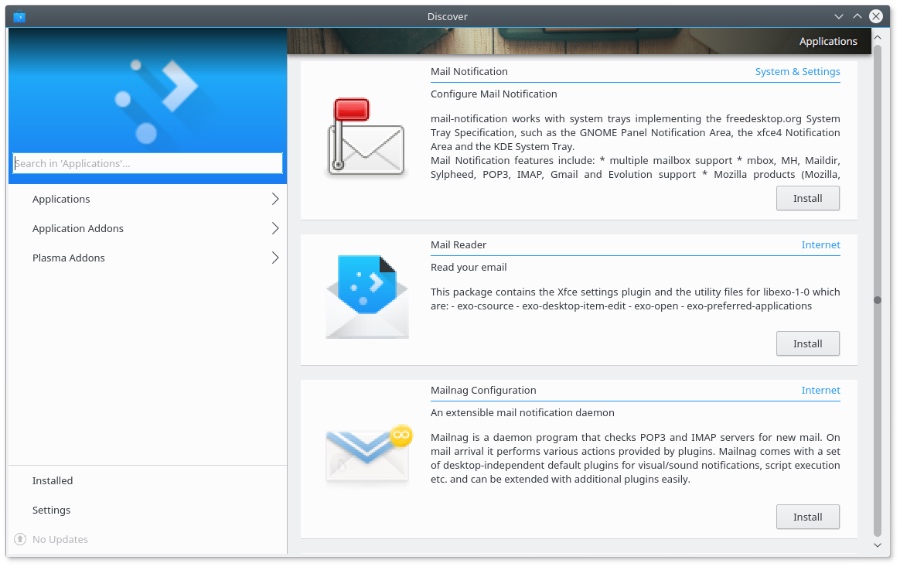Install Mail Reader
Viewport: 900px width, 567px height.
pos(807,344)
